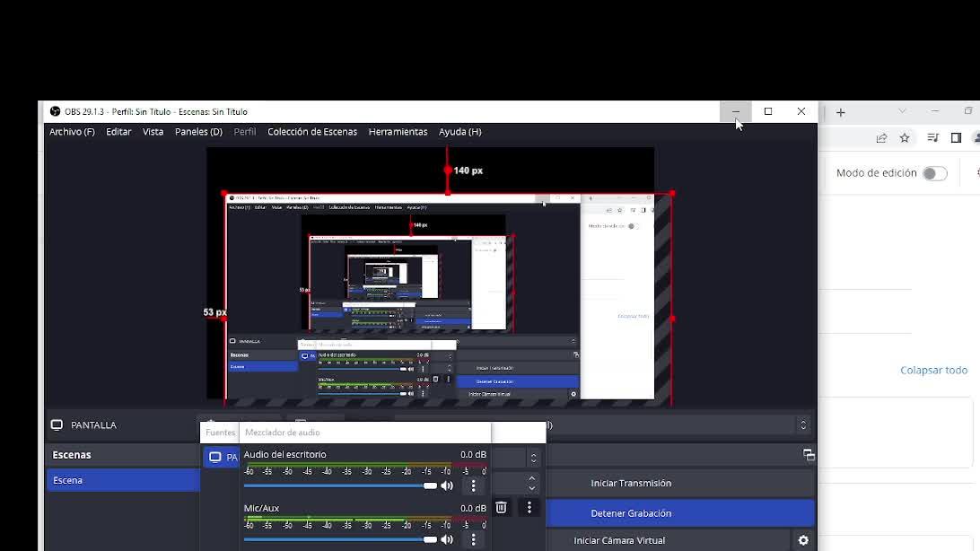Click the Audio del escritorio level meter
The width and height of the screenshot is (980, 551).
(x=365, y=466)
